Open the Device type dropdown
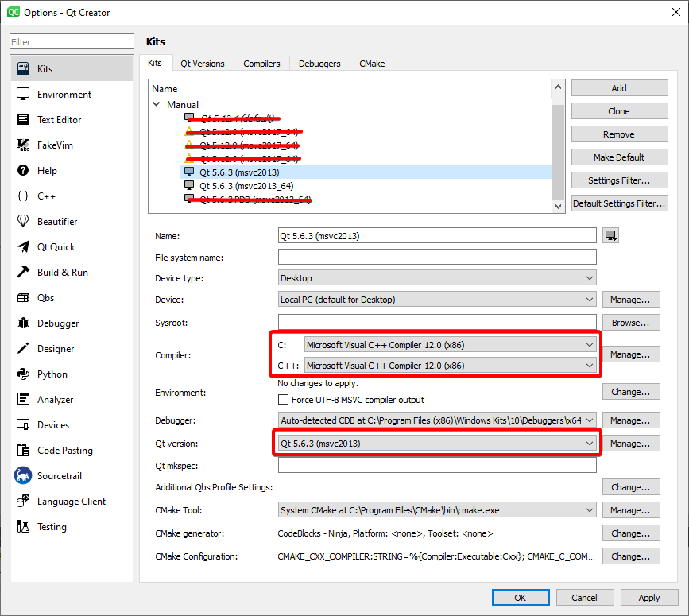Screen dimensions: 689x616 pyautogui.click(x=435, y=277)
